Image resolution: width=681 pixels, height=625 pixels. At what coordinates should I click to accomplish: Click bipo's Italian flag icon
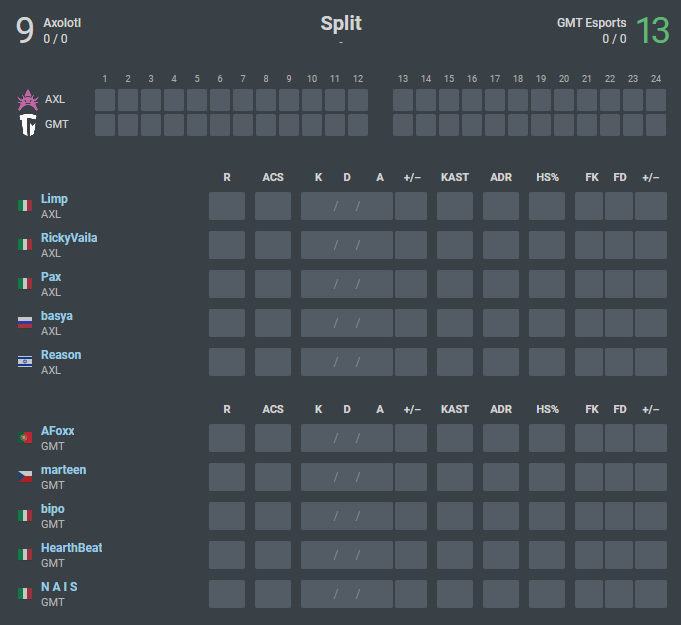point(25,516)
